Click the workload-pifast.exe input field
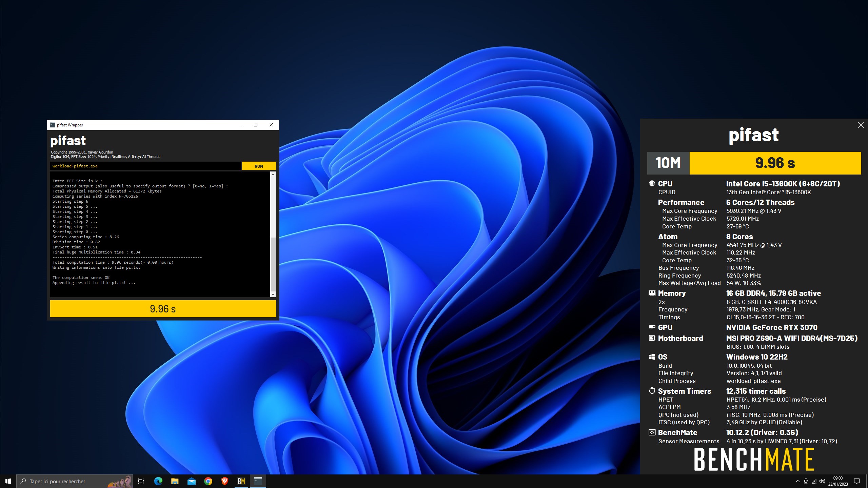 pos(145,166)
